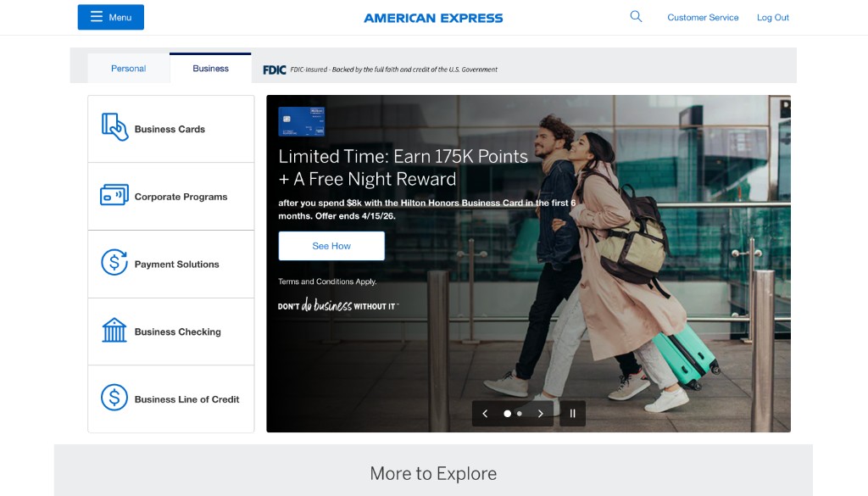Click the See How button

tap(331, 246)
